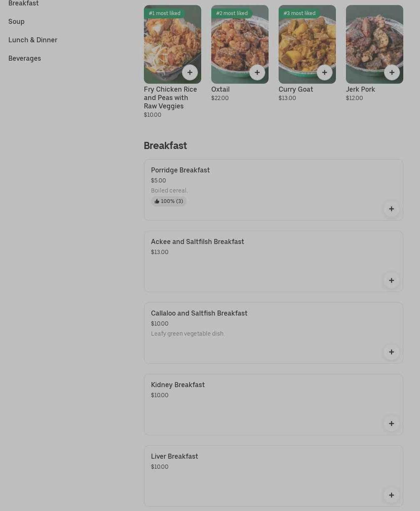Add Callaloo and Saltfish Breakfast plus icon
This screenshot has width=420, height=511.
click(x=392, y=352)
